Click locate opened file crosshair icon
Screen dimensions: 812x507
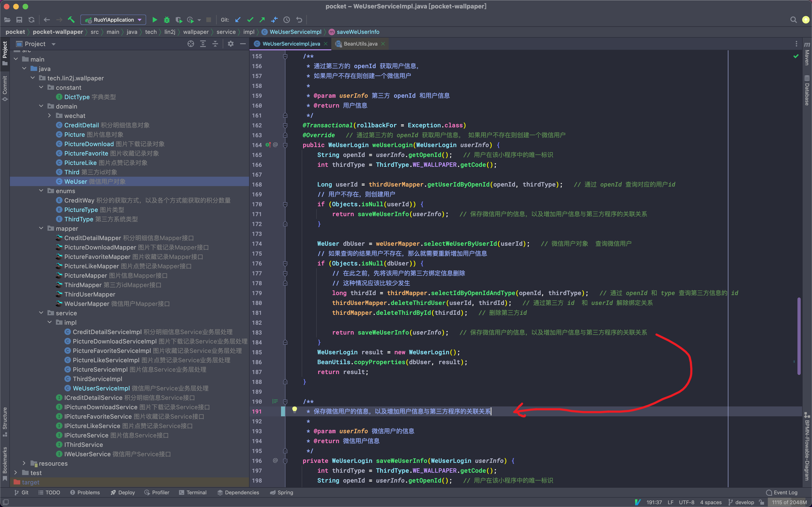pyautogui.click(x=190, y=44)
